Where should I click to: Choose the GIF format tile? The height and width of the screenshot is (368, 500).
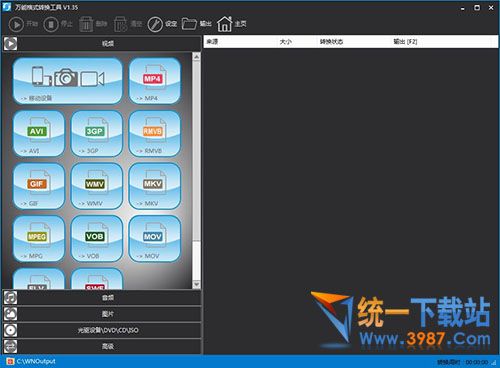(x=39, y=186)
